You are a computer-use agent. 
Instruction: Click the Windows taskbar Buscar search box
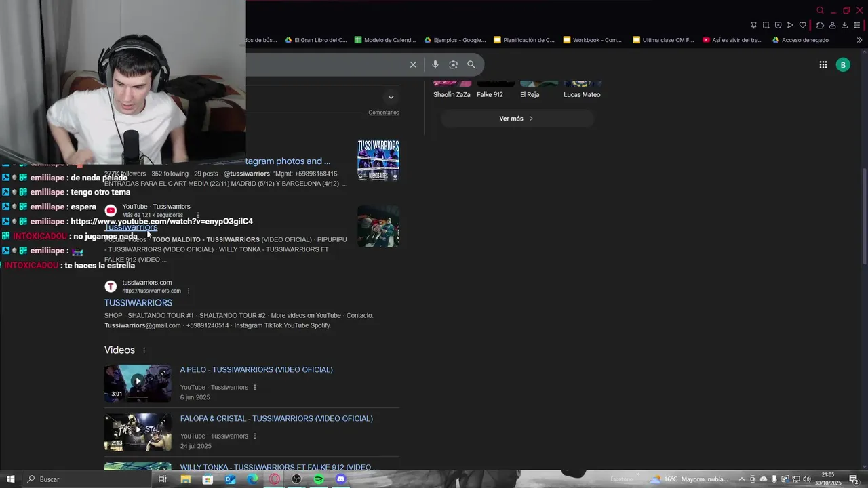[85, 479]
